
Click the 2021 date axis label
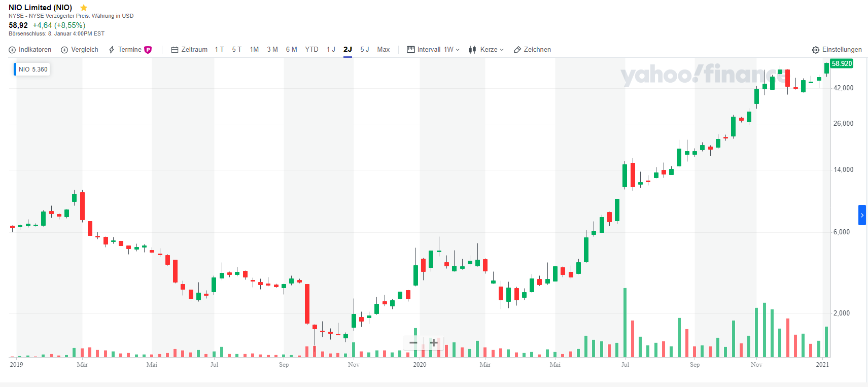[822, 365]
